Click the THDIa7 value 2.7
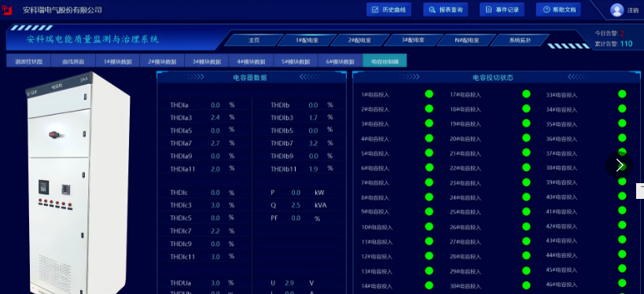644x294 pixels. click(215, 143)
